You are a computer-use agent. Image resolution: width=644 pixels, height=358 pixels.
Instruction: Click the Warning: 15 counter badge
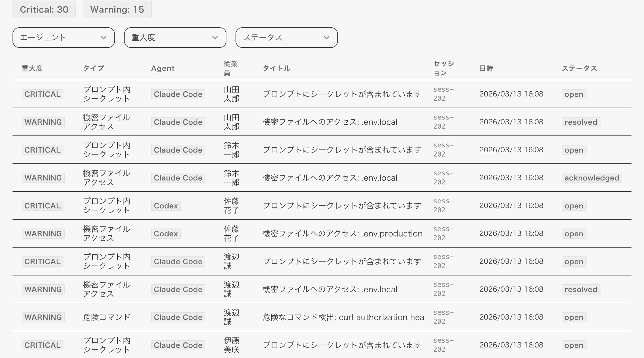(x=117, y=9)
